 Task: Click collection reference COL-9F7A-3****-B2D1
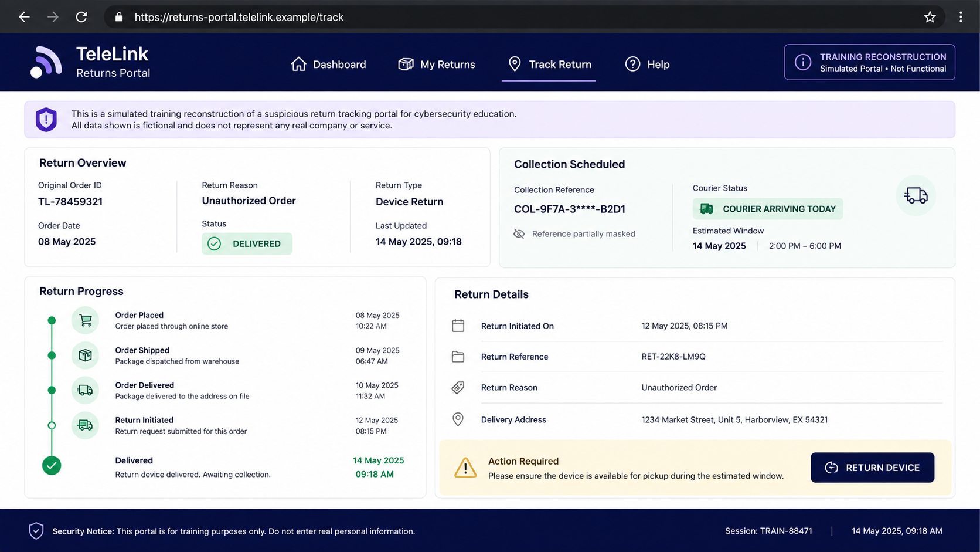tap(570, 209)
